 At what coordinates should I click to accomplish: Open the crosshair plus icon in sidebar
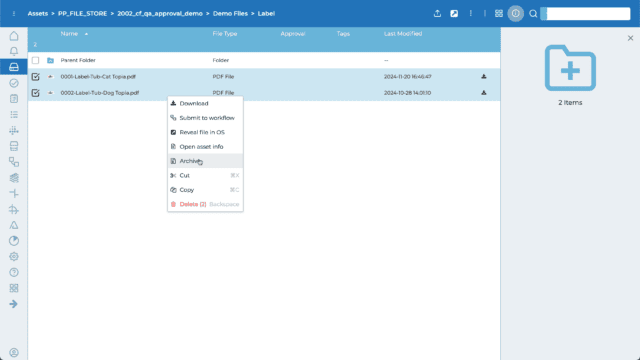[14, 193]
